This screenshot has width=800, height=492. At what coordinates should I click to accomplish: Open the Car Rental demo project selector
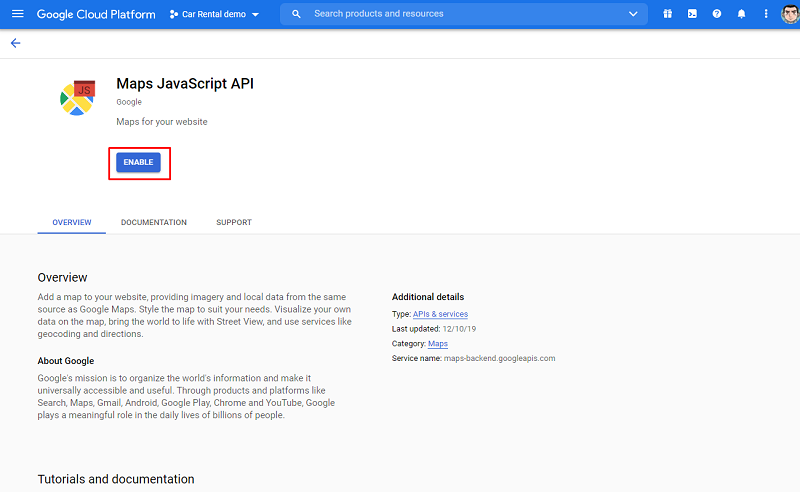pos(214,14)
